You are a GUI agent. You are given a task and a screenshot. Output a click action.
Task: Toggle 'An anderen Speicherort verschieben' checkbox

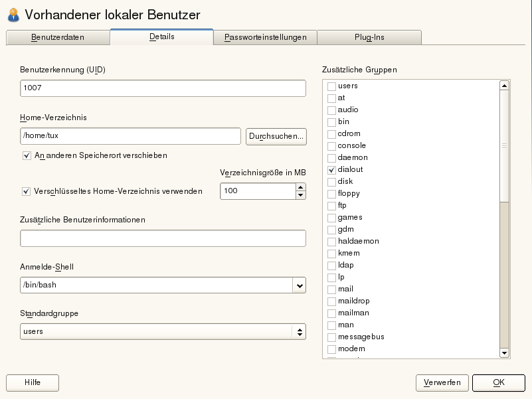27,155
